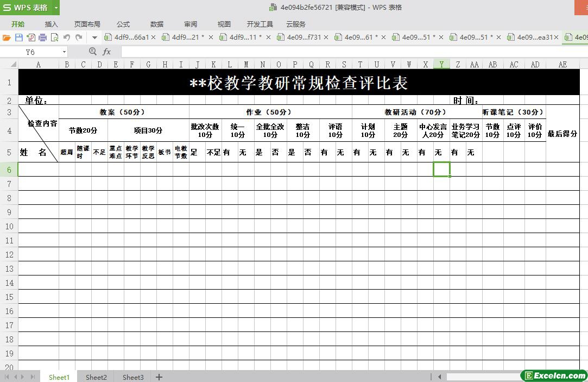Add a new sheet with plus icon
Image resolution: width=588 pixels, height=382 pixels.
coord(159,377)
